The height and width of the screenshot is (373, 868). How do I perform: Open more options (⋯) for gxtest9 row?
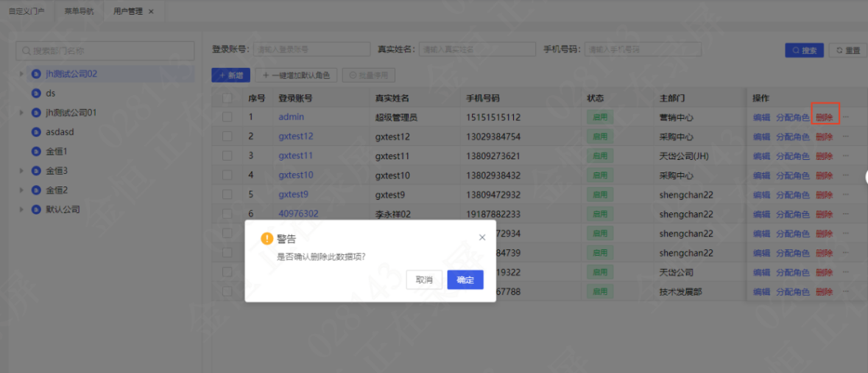(845, 195)
